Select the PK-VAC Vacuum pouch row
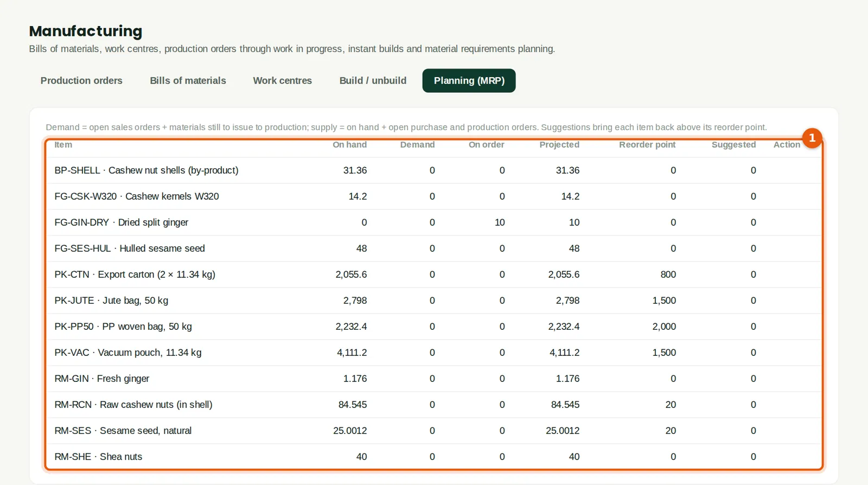The height and width of the screenshot is (485, 868). tap(434, 353)
